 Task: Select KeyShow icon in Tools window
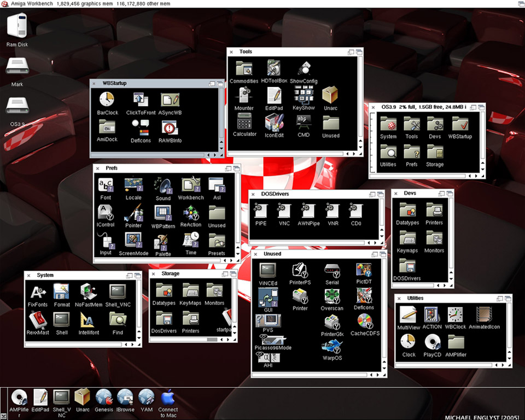click(304, 95)
